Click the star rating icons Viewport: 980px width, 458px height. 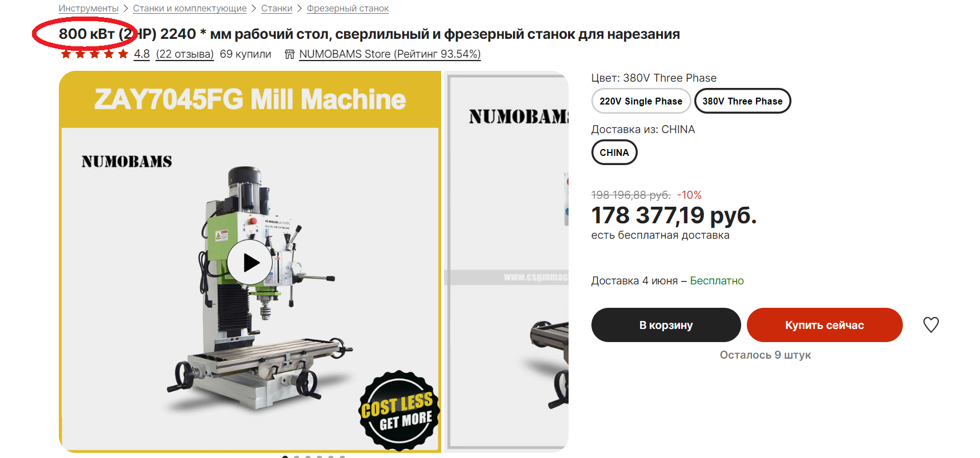click(94, 54)
